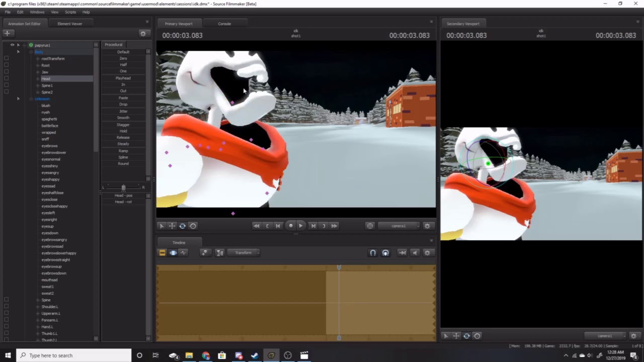Click the timeline playhead marker
Viewport: 644px width, 362px height.
pyautogui.click(x=339, y=267)
